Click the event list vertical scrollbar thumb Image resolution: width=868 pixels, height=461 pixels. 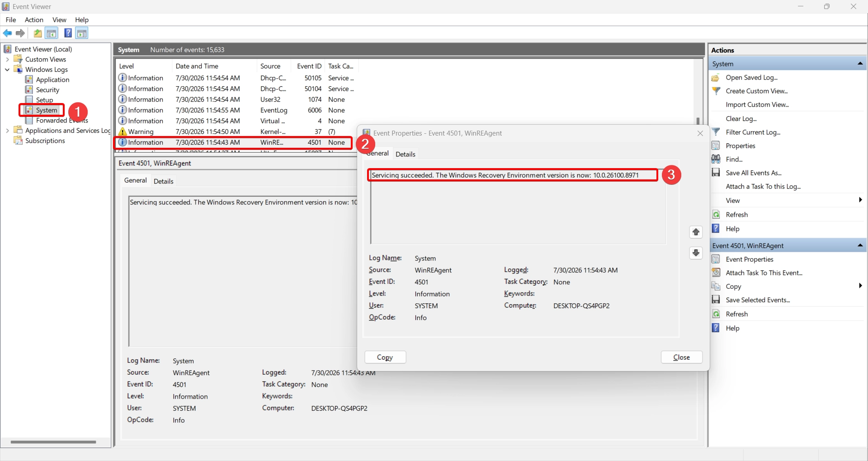[698, 121]
